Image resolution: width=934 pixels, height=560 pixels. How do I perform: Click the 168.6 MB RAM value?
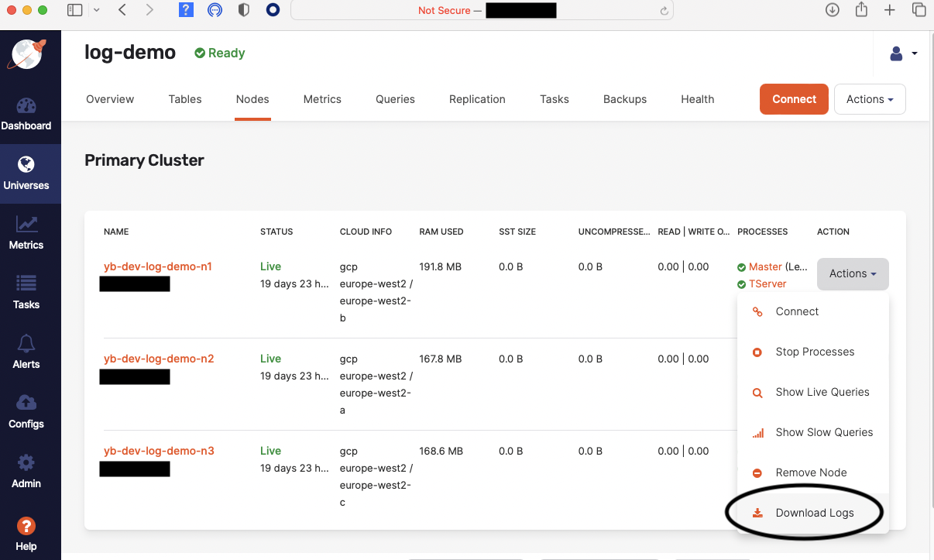(440, 451)
